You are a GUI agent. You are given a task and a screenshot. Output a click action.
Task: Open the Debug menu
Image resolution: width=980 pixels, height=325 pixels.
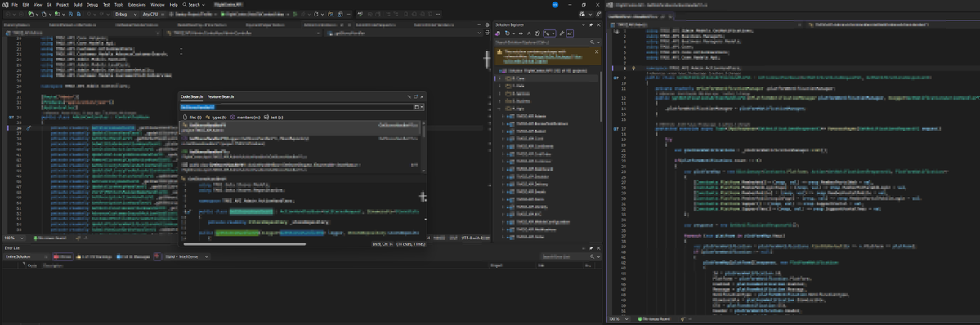[x=92, y=4]
